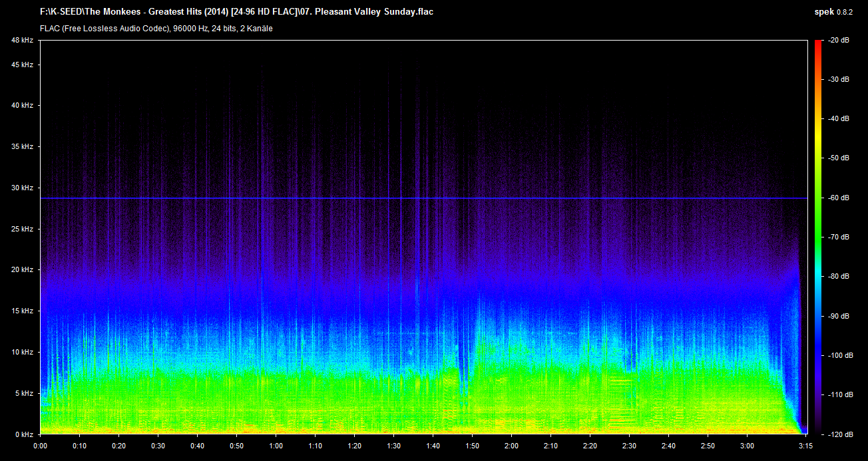The width and height of the screenshot is (868, 461).
Task: Click the -60 dB scale label
Action: (x=838, y=198)
